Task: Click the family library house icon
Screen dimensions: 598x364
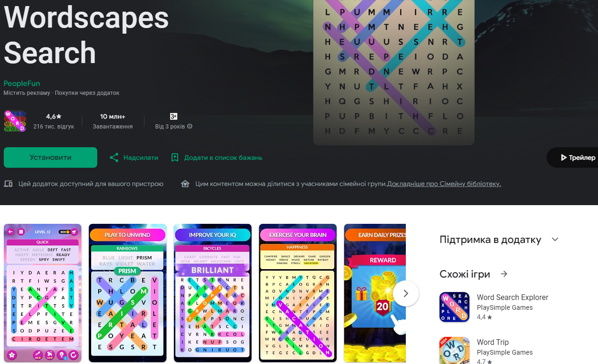Action: pos(185,184)
